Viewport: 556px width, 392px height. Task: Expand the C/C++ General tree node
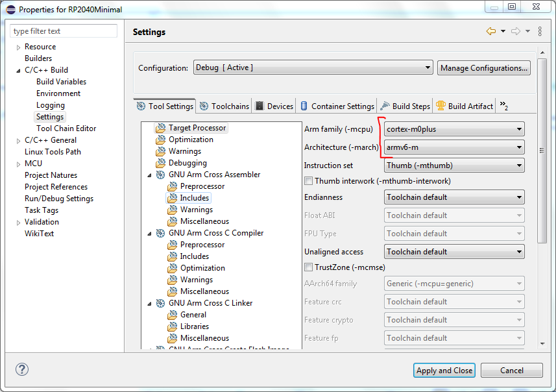[18, 140]
